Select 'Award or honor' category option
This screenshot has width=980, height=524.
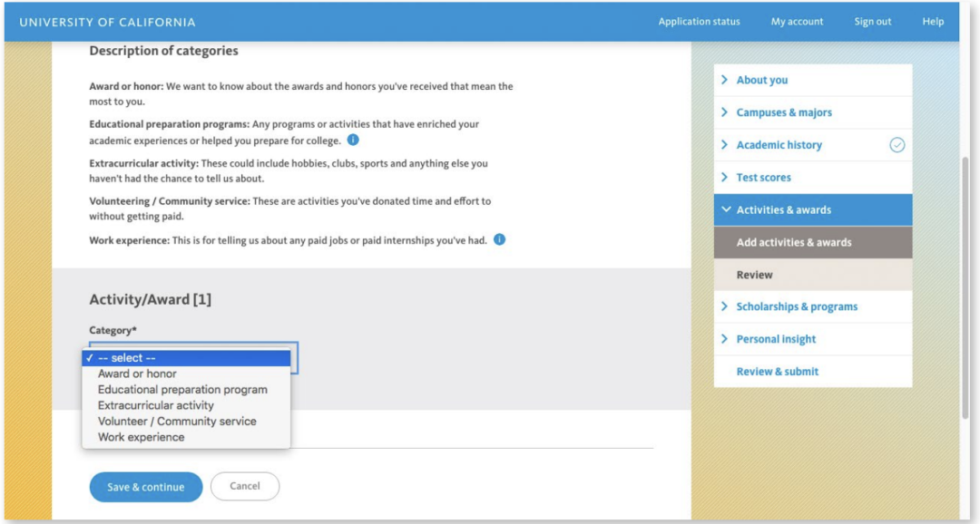(186, 374)
